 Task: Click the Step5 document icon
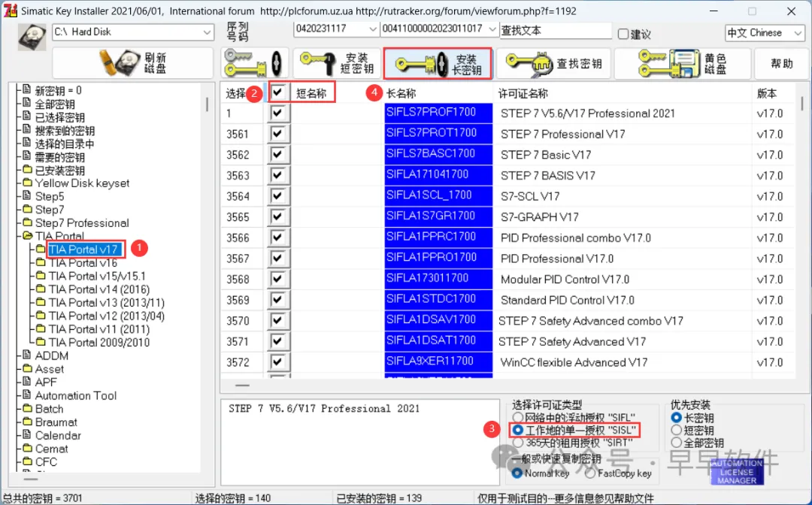click(x=28, y=195)
